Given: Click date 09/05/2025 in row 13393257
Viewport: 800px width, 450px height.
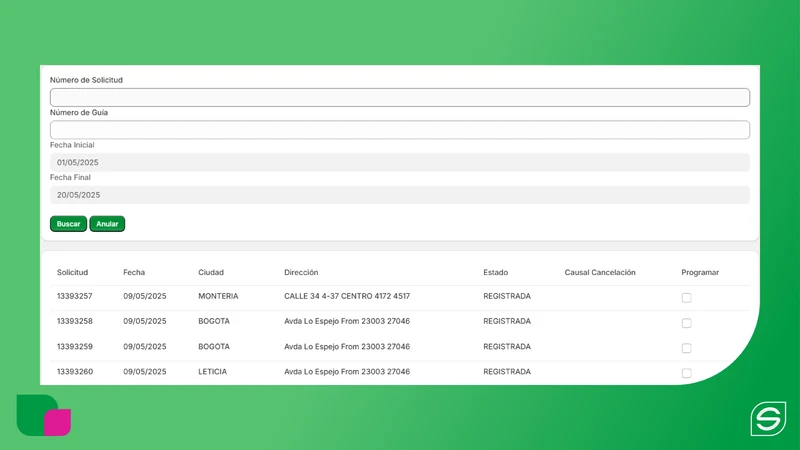Looking at the screenshot, I should [144, 296].
